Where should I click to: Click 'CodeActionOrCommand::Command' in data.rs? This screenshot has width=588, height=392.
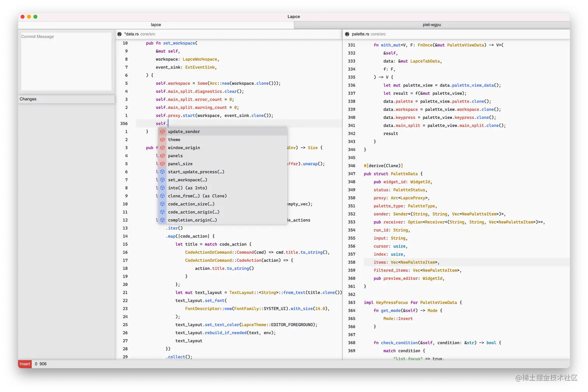pyautogui.click(x=219, y=253)
